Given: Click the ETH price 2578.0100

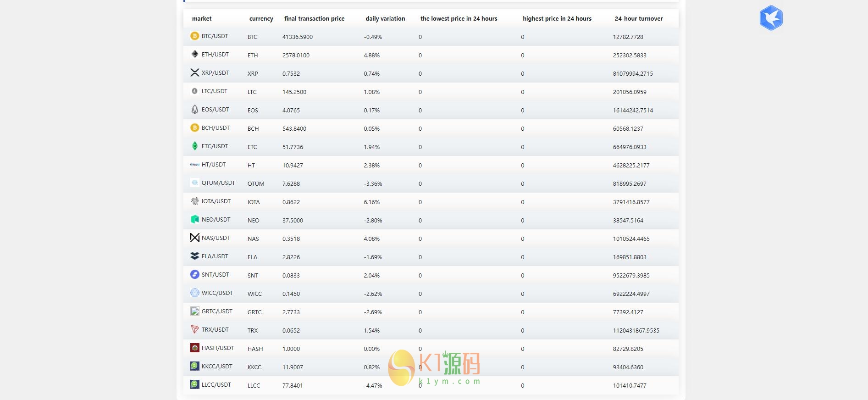Looking at the screenshot, I should pyautogui.click(x=296, y=56).
